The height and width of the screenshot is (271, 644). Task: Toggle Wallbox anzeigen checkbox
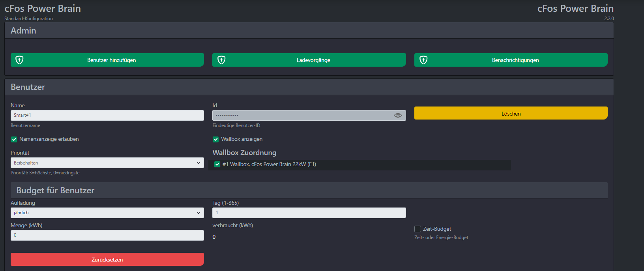(215, 139)
